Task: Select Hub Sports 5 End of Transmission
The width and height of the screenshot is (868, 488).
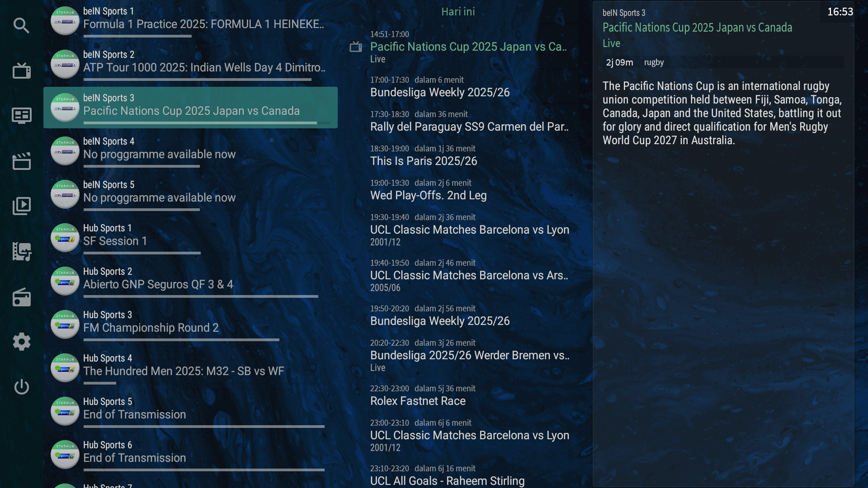Action: 190,411
